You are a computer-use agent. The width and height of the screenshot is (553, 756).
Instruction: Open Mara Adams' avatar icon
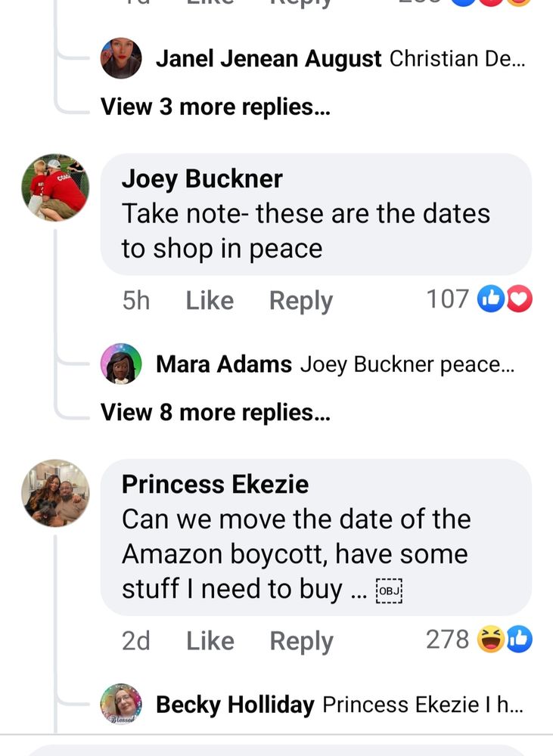(121, 364)
